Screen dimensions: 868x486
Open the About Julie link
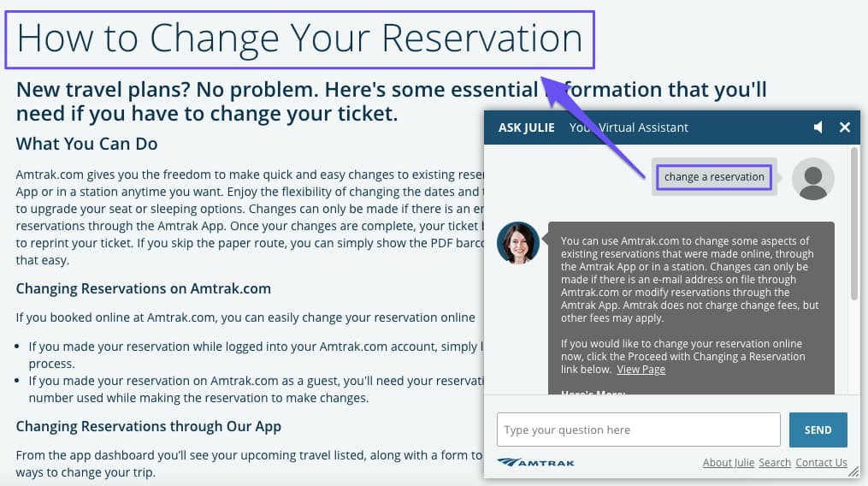[x=729, y=463]
